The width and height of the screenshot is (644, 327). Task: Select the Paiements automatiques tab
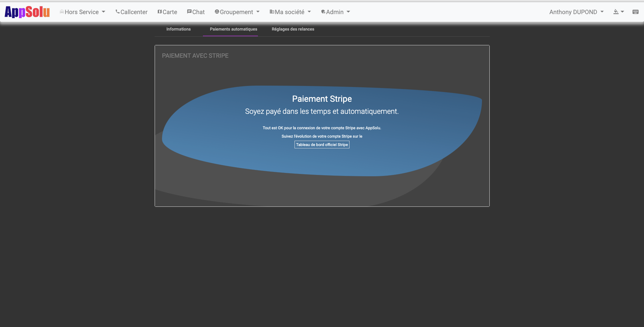(x=233, y=29)
